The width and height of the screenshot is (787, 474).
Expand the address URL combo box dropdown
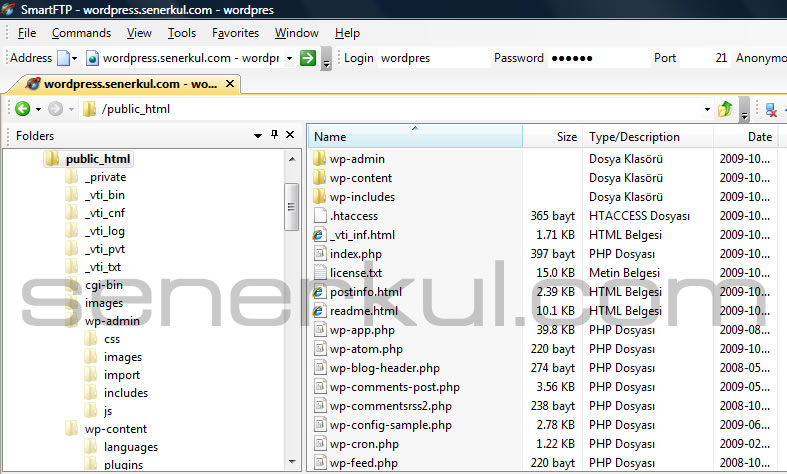pos(290,59)
